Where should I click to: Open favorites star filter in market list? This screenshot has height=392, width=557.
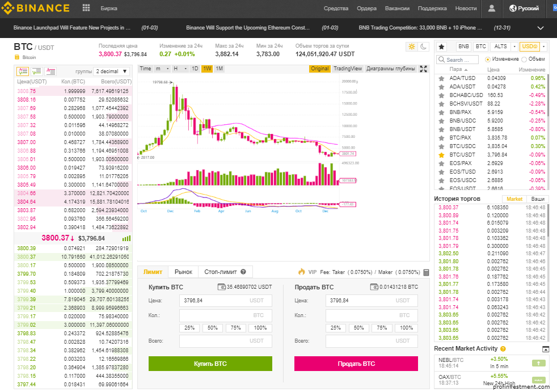441,47
